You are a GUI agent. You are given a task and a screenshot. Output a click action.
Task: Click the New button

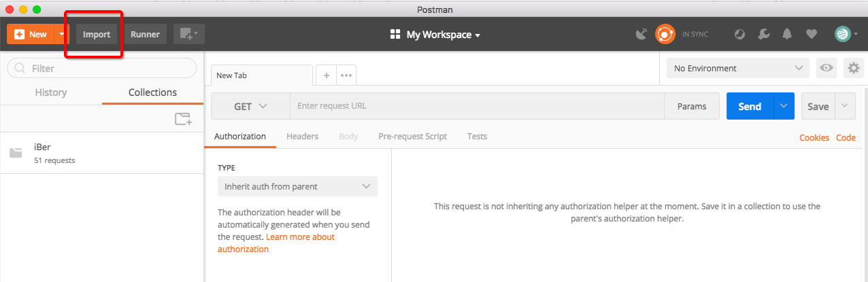coord(31,34)
